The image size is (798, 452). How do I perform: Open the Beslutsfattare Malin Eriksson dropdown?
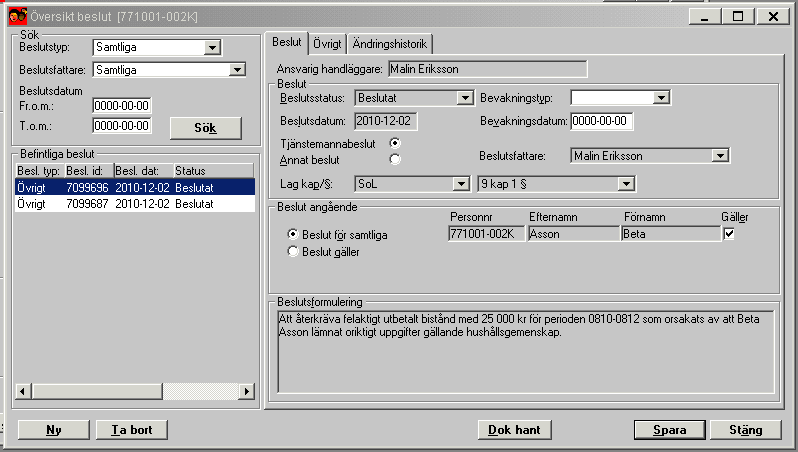(720, 155)
